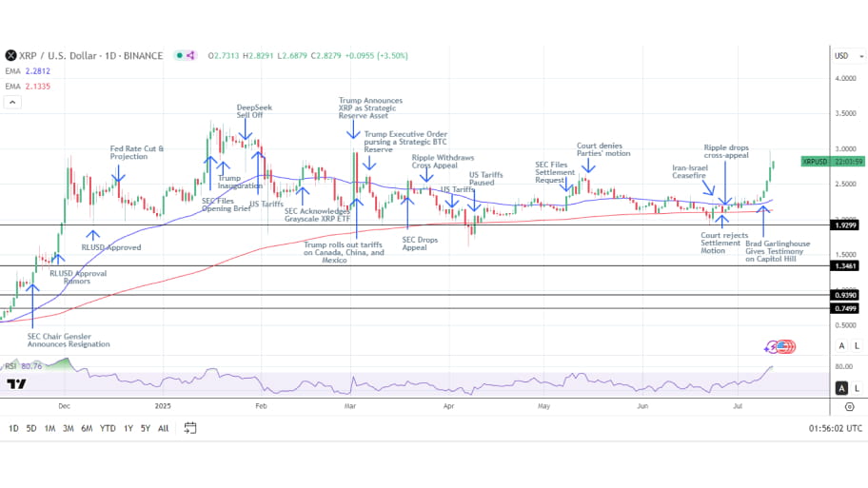Collapse the indicator legend with the chevron
This screenshot has width=868, height=488.
point(12,102)
